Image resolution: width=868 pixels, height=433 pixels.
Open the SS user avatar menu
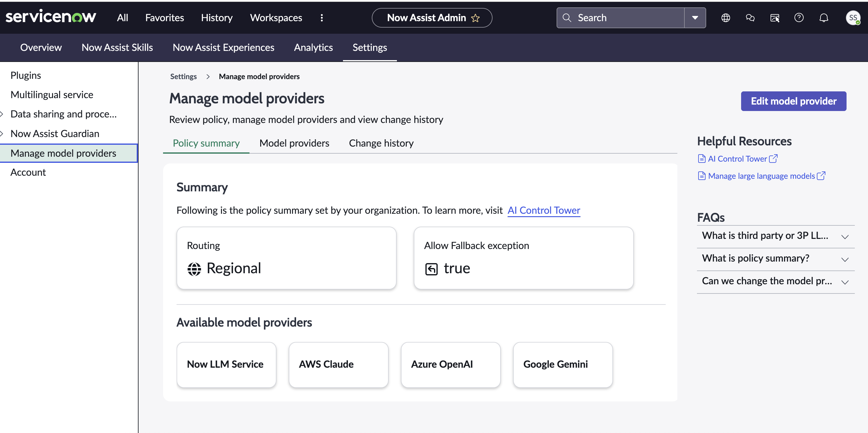[x=853, y=17]
